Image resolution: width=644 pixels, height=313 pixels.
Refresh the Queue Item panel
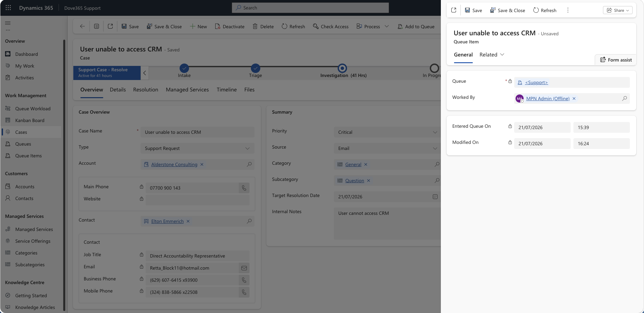pos(545,10)
